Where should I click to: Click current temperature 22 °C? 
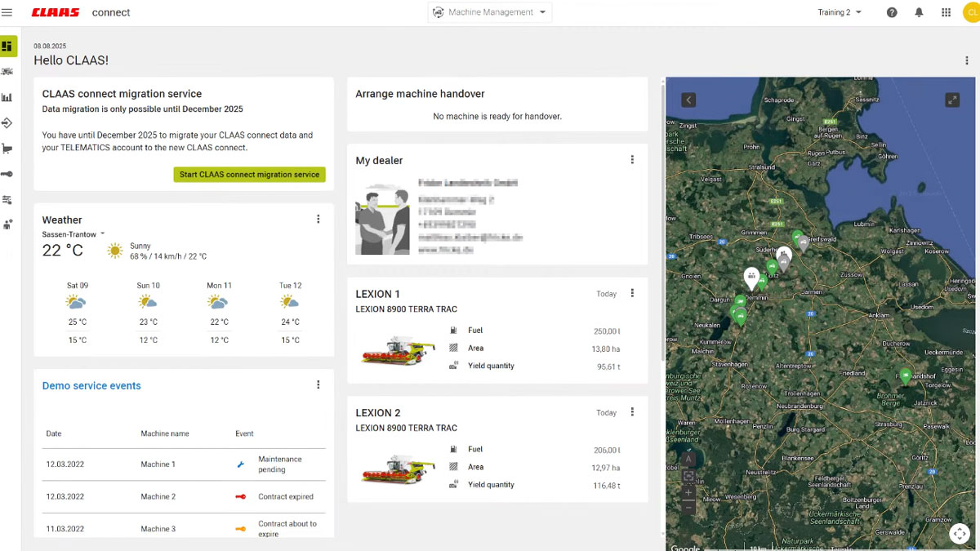point(63,251)
